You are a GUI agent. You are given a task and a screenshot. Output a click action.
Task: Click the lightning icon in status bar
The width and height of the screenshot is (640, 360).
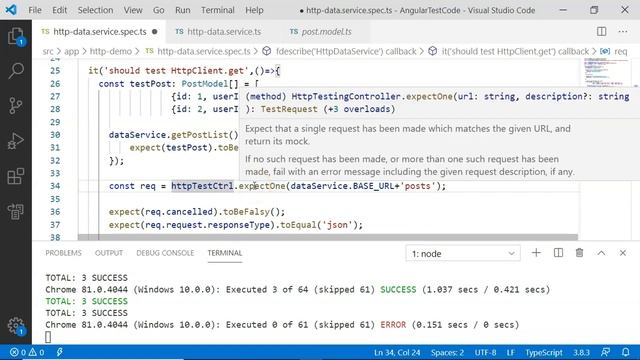[x=60, y=352]
